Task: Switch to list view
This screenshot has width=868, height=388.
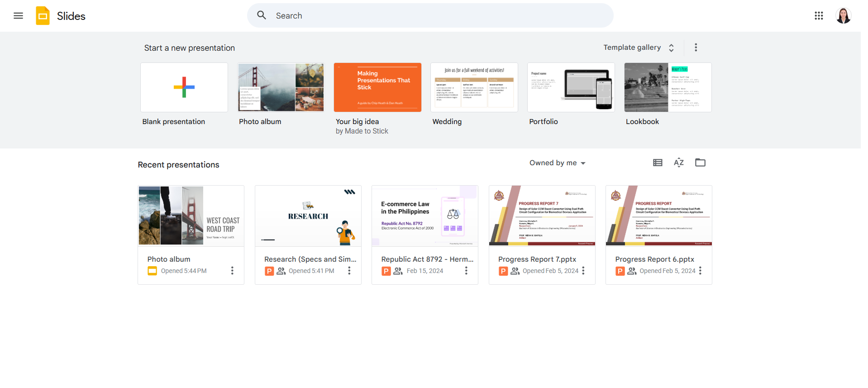Action: (658, 163)
